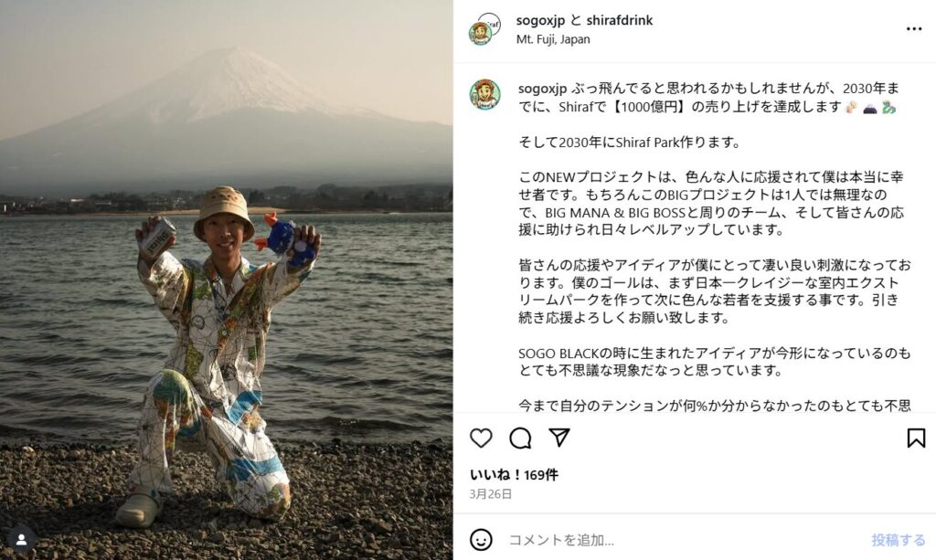936x560 pixels.
Task: Like the post with the heart icon
Action: coord(481,438)
